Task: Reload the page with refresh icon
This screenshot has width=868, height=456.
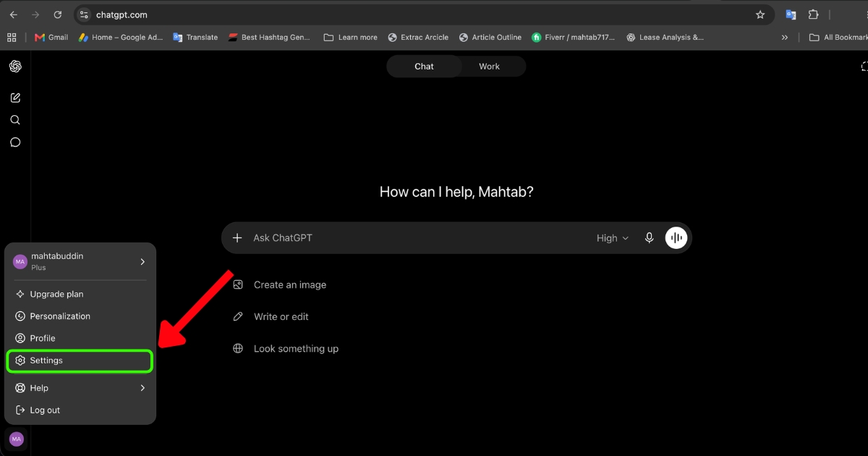Action: click(x=58, y=14)
